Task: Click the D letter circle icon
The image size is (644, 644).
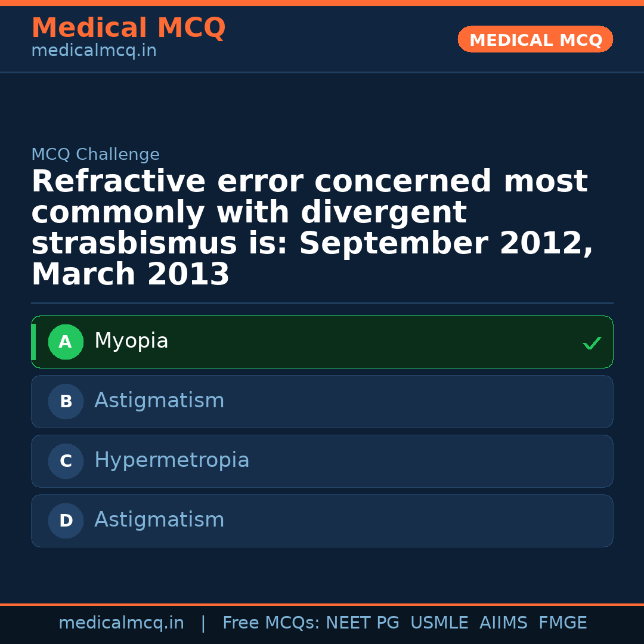Action: click(x=66, y=521)
